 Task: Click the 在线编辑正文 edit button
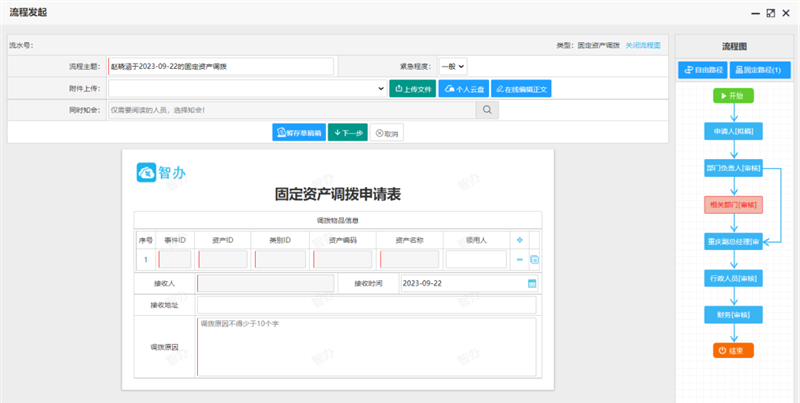pyautogui.click(x=521, y=89)
